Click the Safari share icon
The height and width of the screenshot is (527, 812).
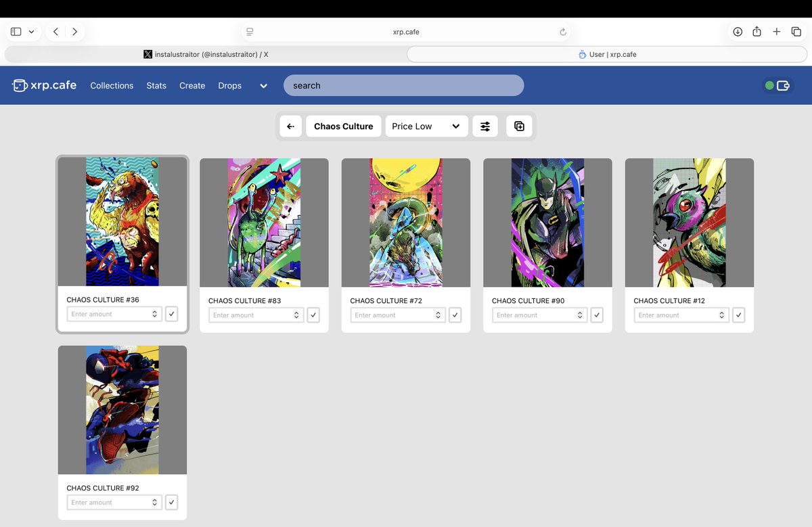[757, 32]
